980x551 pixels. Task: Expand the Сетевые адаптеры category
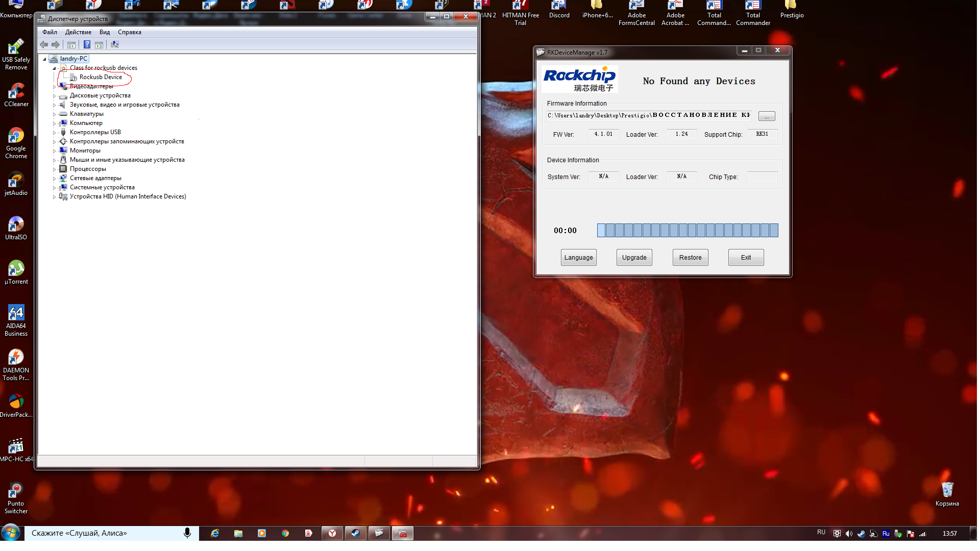(x=54, y=179)
